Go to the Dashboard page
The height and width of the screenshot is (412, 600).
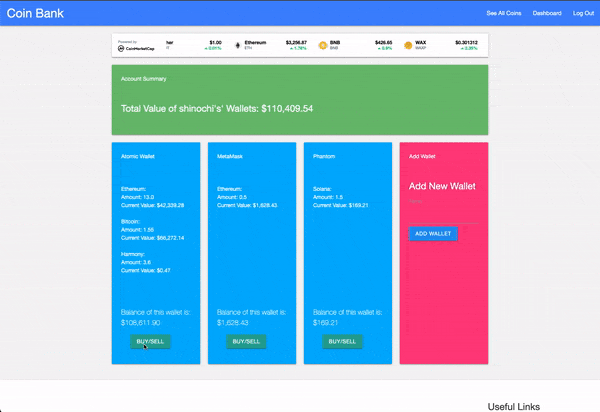(547, 13)
